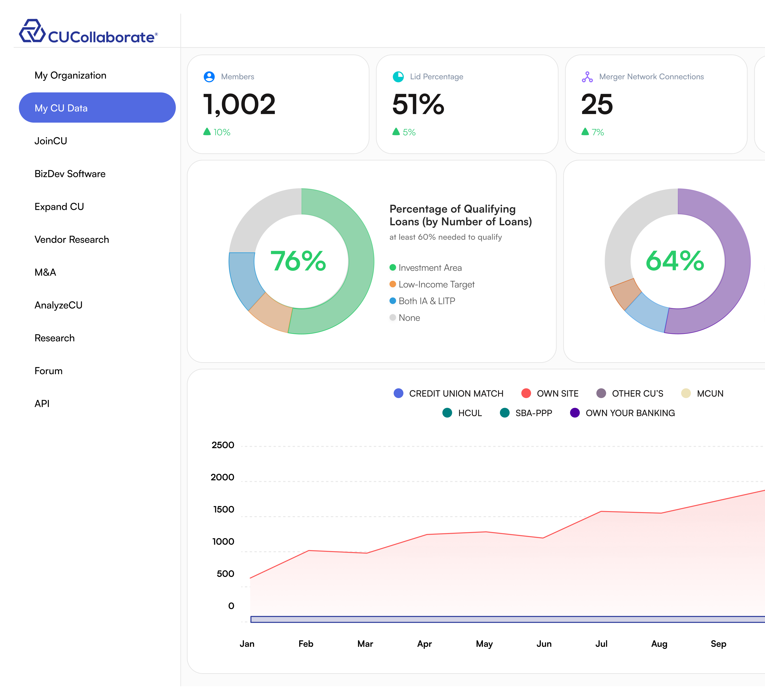
Task: Navigate to BizDev Software
Action: (70, 174)
